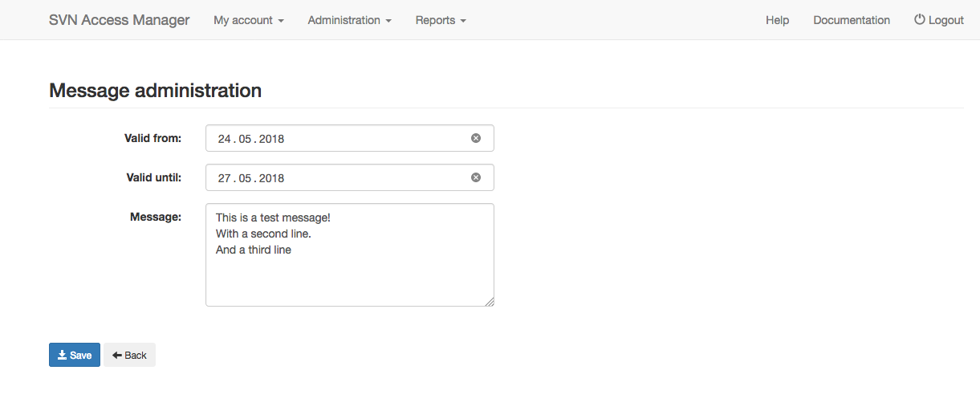Go back using the Back button
The image size is (980, 419).
(x=129, y=355)
